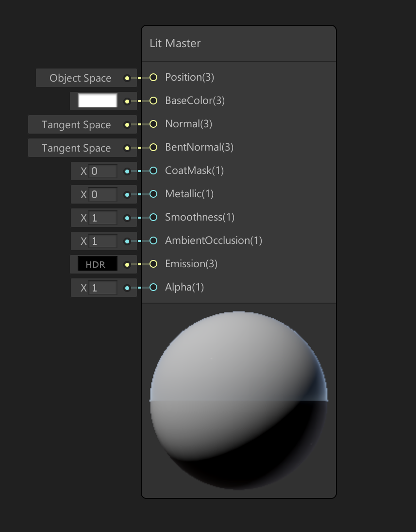Click the AmbientOcclusion(1) label text

tap(214, 240)
